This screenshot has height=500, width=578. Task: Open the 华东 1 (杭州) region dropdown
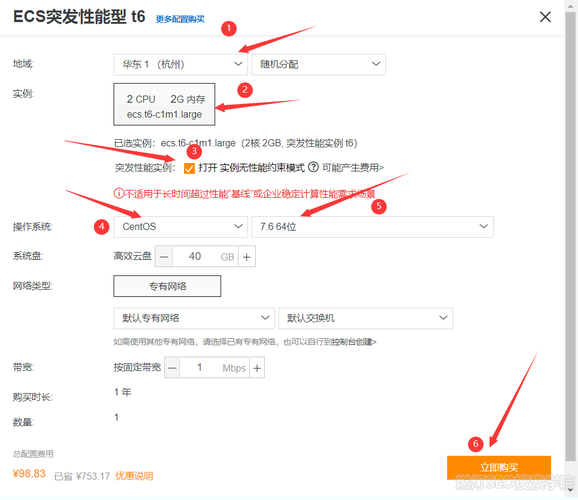pos(180,65)
